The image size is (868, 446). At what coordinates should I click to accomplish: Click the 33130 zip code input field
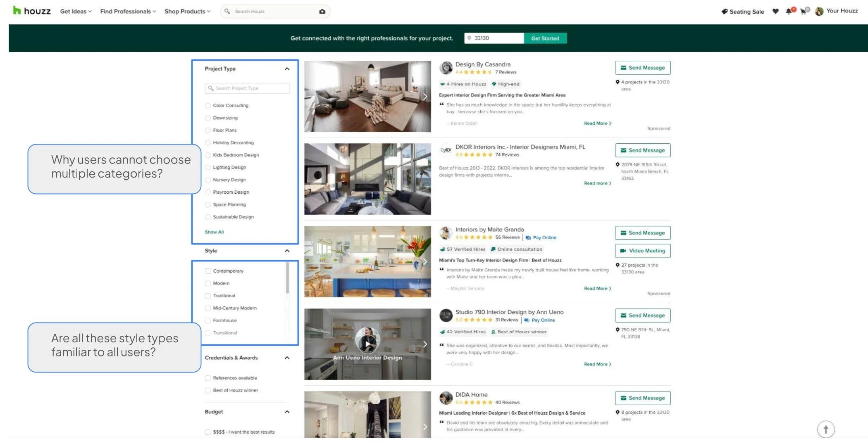coord(494,38)
